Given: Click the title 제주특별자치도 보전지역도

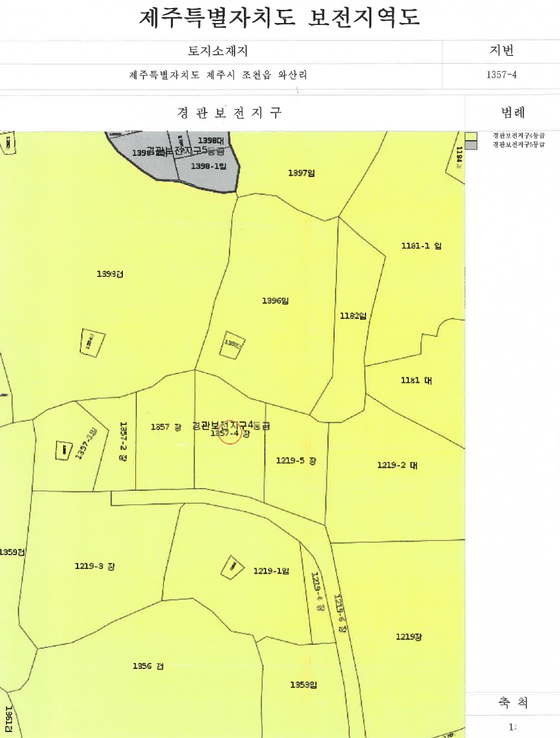Looking at the screenshot, I should point(279,18).
